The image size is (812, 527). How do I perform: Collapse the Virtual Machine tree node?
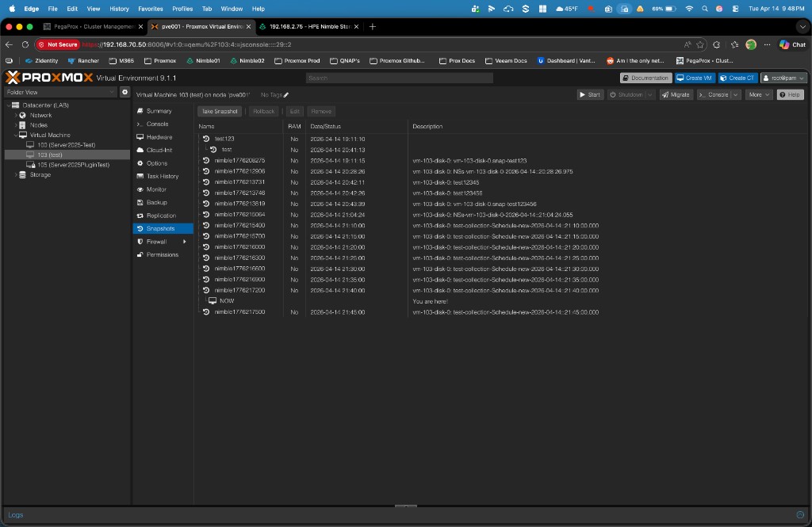pyautogui.click(x=17, y=133)
